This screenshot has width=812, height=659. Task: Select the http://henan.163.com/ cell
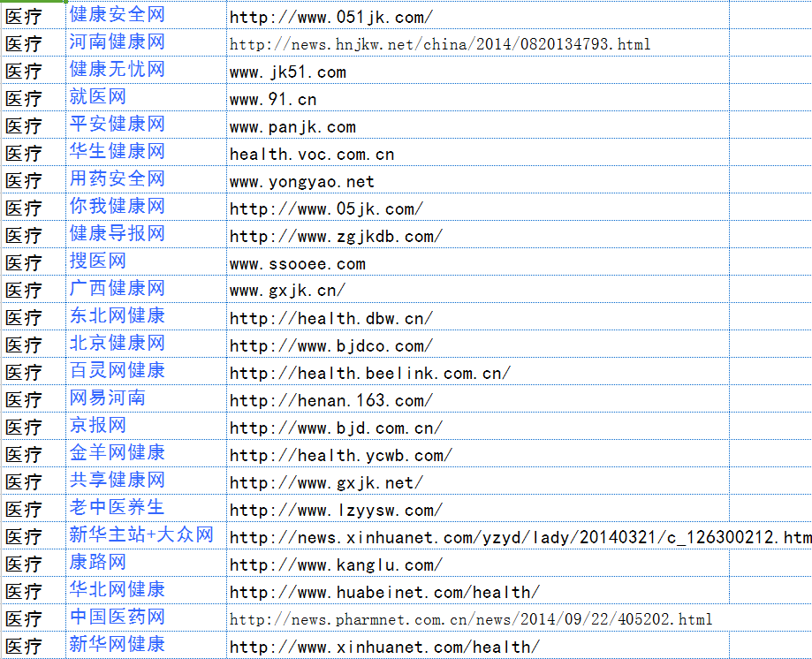coord(478,398)
